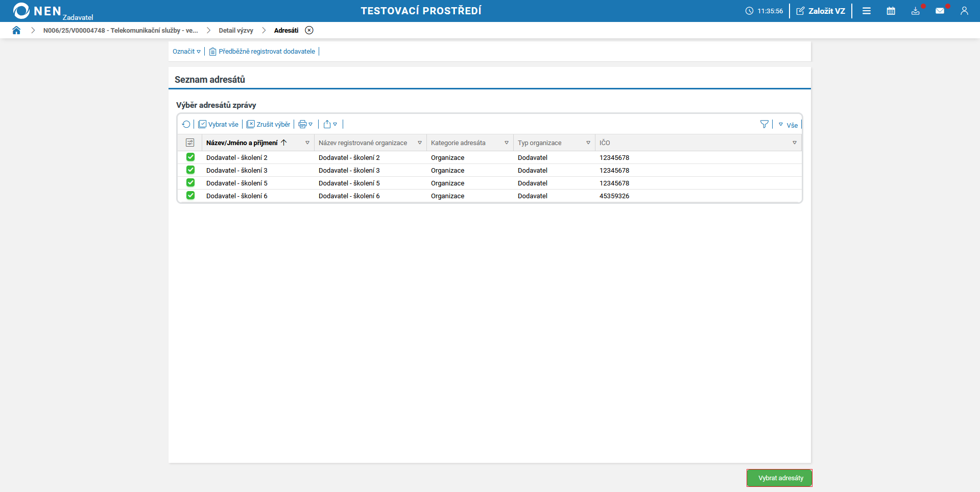Uncheck Dodavatel - školení 2 row checkbox
The image size is (980, 492).
(x=190, y=157)
